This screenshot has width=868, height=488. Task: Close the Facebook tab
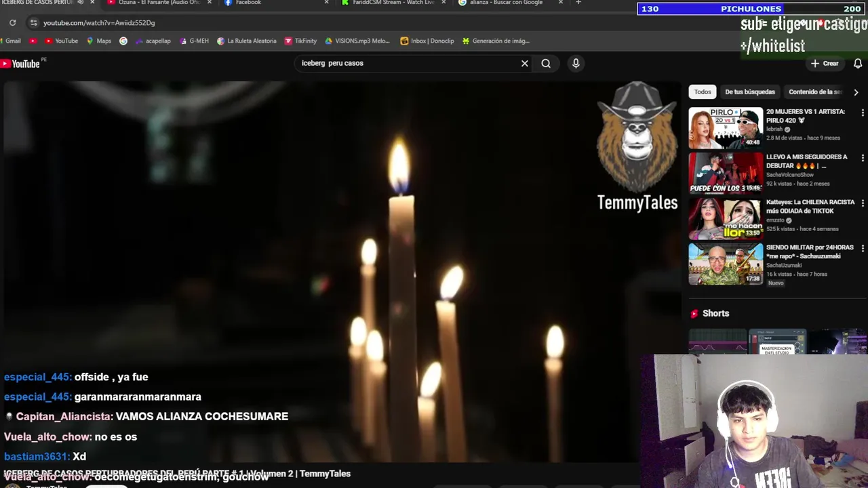pyautogui.click(x=326, y=3)
